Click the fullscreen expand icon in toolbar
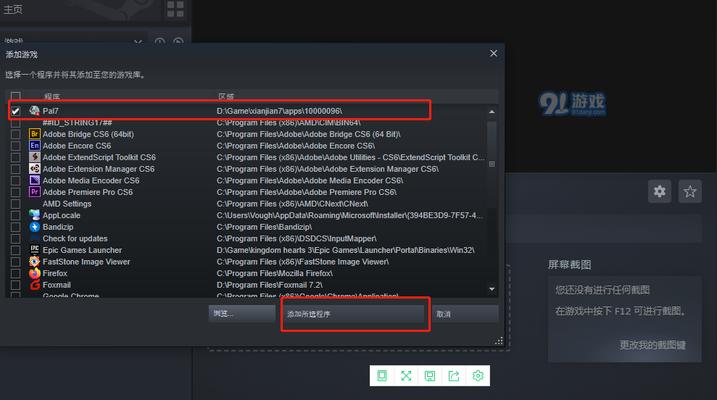The image size is (717, 400). point(406,376)
